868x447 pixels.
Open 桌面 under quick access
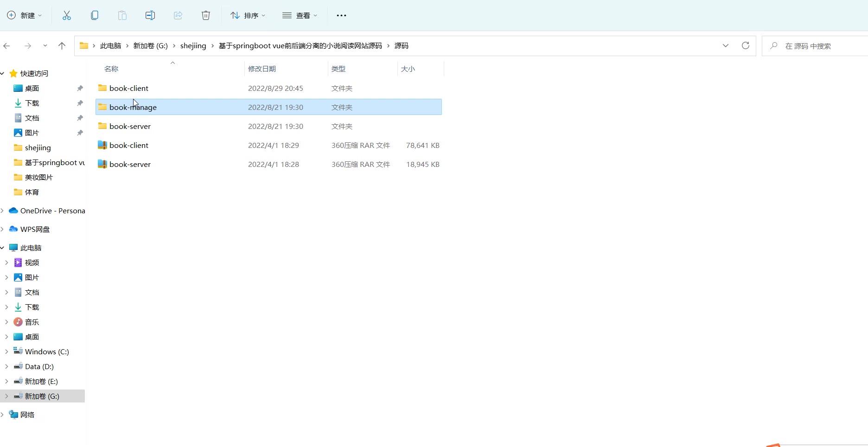coord(32,88)
